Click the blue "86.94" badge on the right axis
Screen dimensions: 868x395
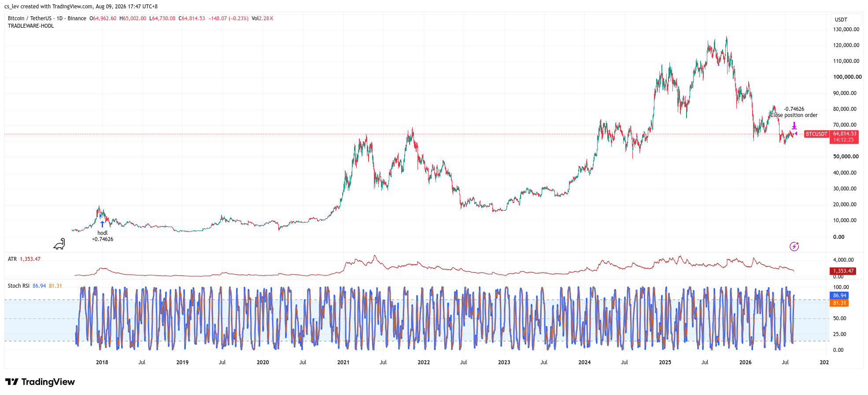pyautogui.click(x=839, y=296)
